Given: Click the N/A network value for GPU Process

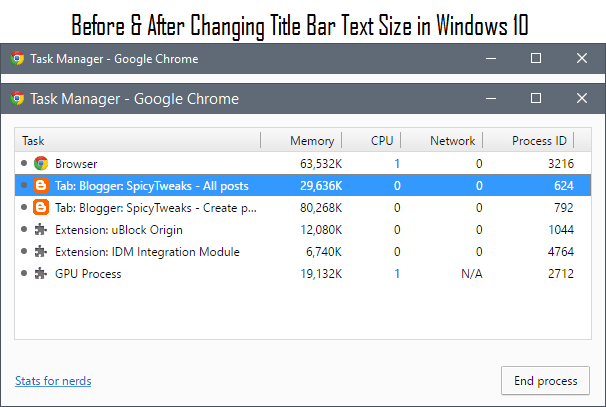Looking at the screenshot, I should click(x=472, y=274).
